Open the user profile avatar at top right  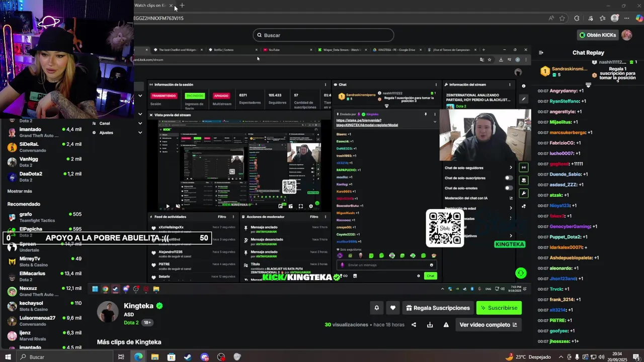(x=626, y=35)
